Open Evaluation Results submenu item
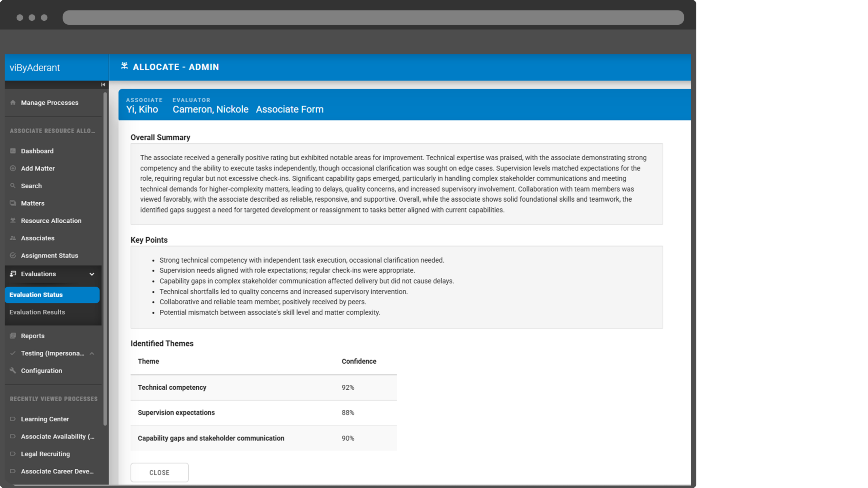 click(x=37, y=312)
